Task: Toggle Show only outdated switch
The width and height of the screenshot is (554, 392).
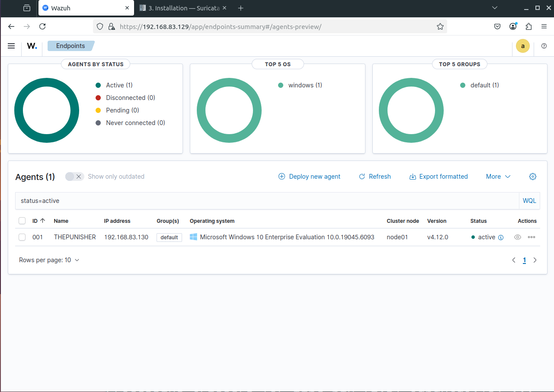Action: tap(74, 177)
